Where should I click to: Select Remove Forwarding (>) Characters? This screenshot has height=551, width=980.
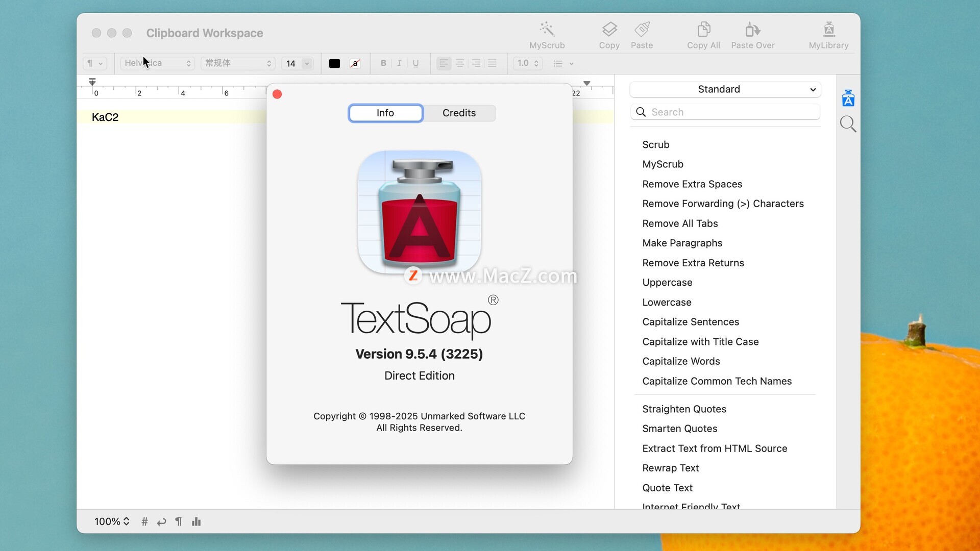(x=723, y=204)
